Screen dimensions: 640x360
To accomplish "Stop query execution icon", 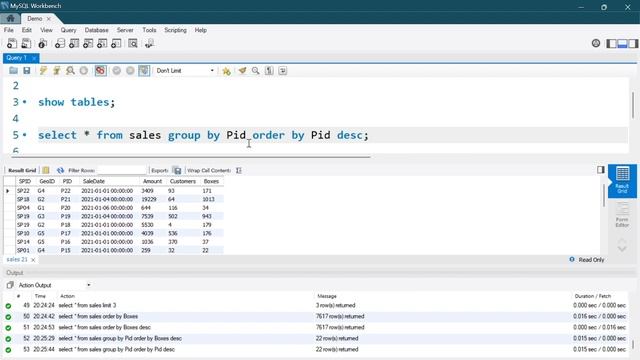I will pyautogui.click(x=84, y=71).
